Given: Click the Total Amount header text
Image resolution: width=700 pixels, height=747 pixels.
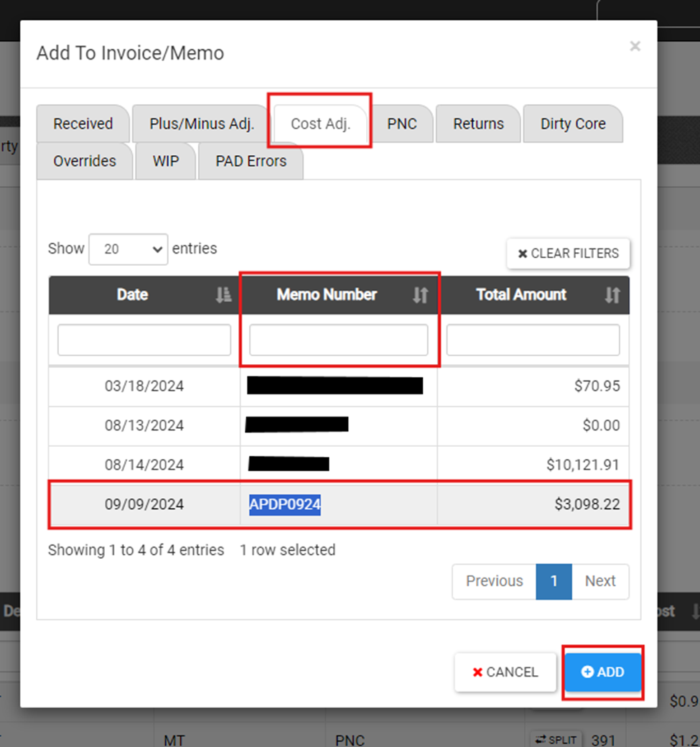Looking at the screenshot, I should pyautogui.click(x=521, y=294).
